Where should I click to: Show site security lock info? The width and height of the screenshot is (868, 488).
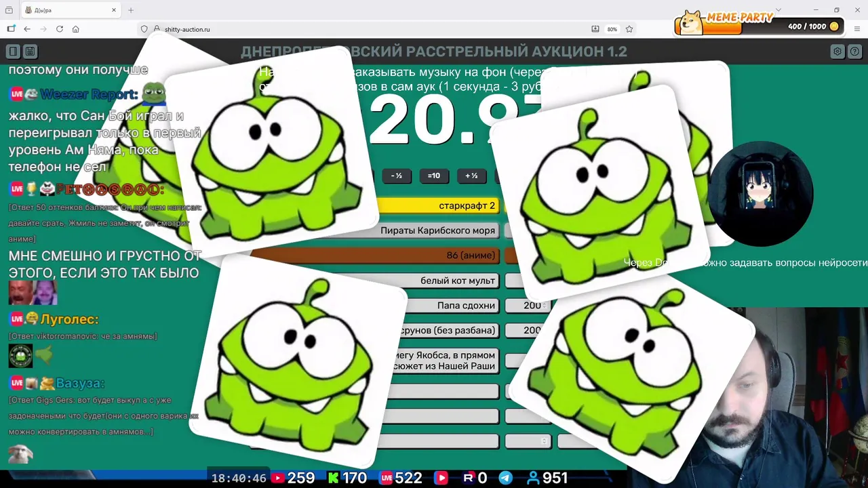click(x=157, y=29)
